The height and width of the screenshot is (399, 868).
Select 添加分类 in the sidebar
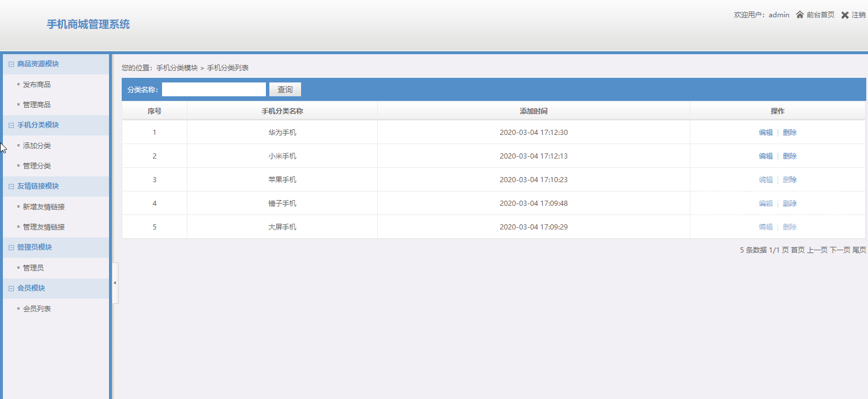click(x=37, y=146)
